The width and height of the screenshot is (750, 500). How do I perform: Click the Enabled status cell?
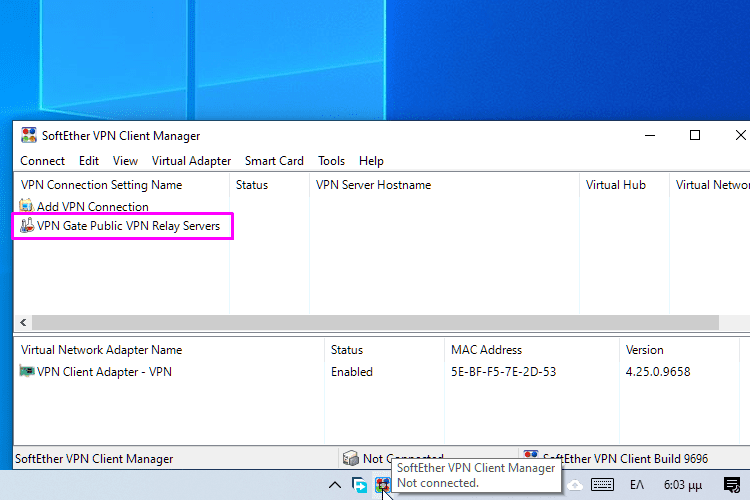point(352,372)
